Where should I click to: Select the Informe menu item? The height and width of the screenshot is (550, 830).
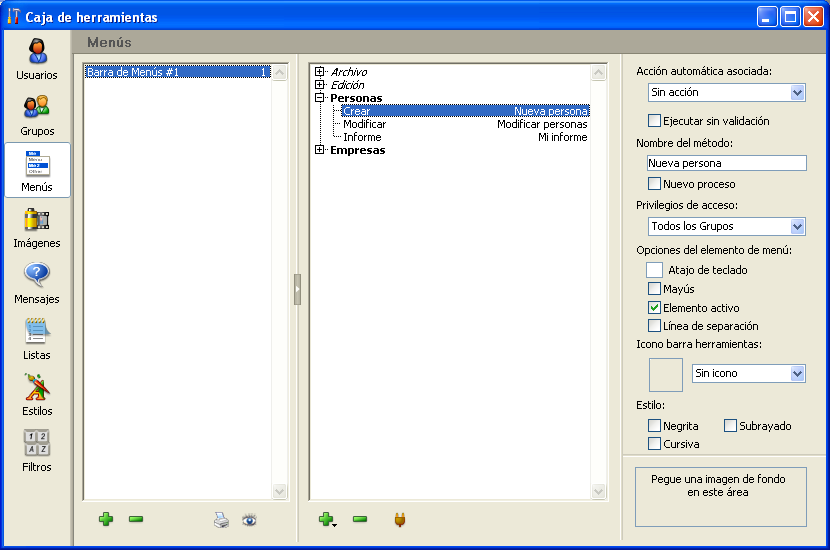pyautogui.click(x=362, y=137)
